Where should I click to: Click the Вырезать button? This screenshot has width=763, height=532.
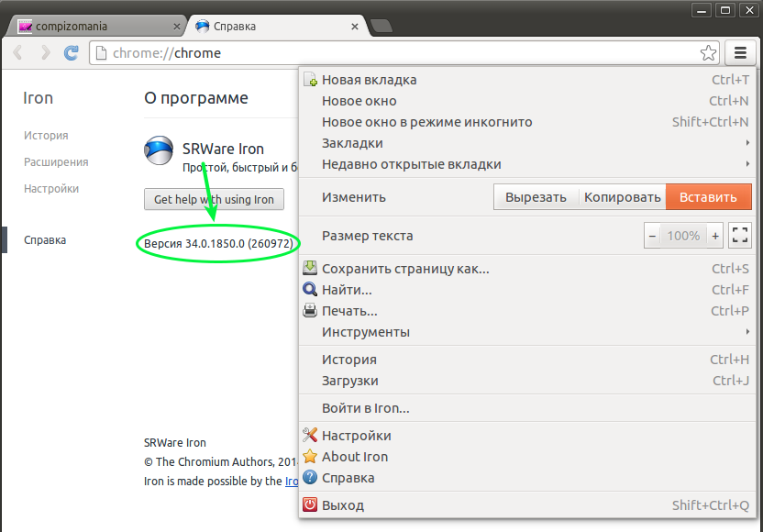tap(536, 197)
